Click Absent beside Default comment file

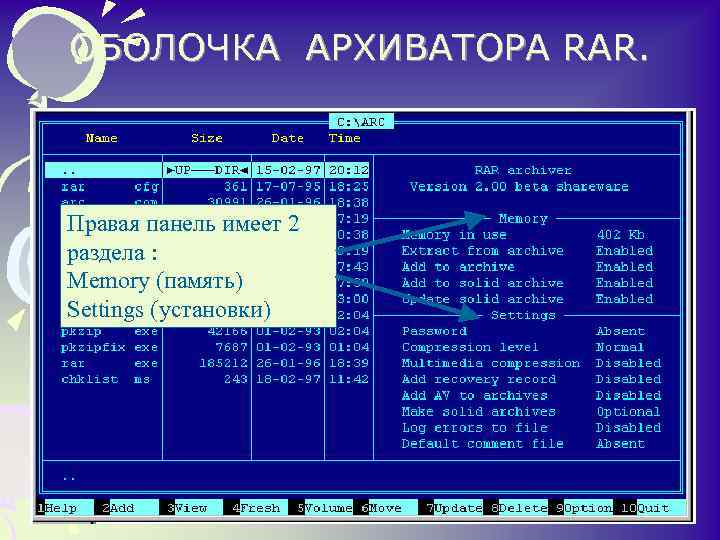(620, 444)
